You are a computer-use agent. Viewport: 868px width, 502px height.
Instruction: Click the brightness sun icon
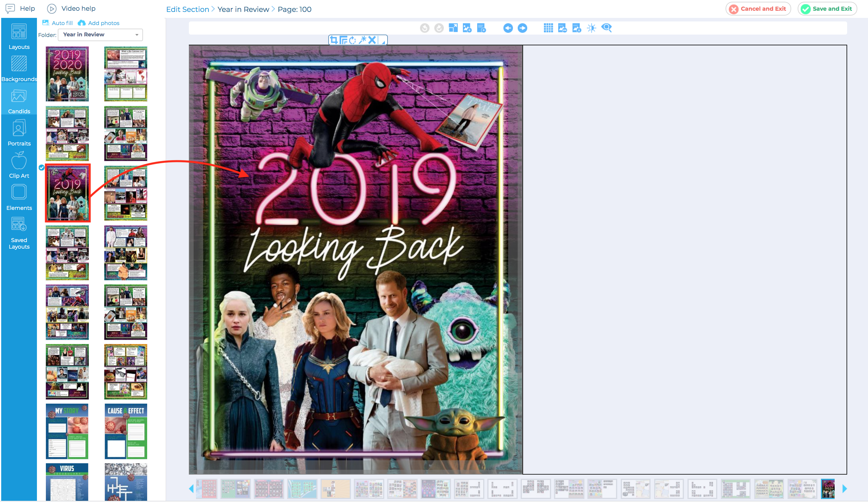click(x=591, y=28)
